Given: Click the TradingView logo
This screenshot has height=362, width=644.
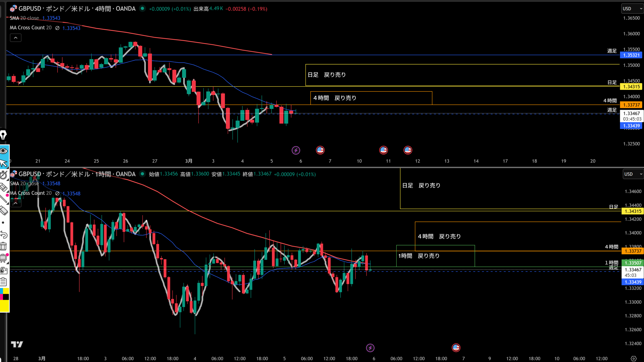Looking at the screenshot, I should click(17, 344).
